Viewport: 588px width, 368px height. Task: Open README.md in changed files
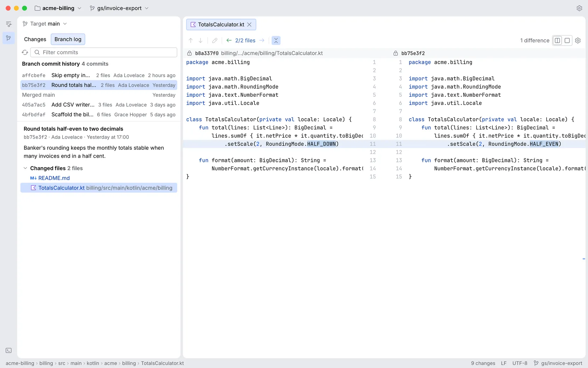tap(99, 178)
